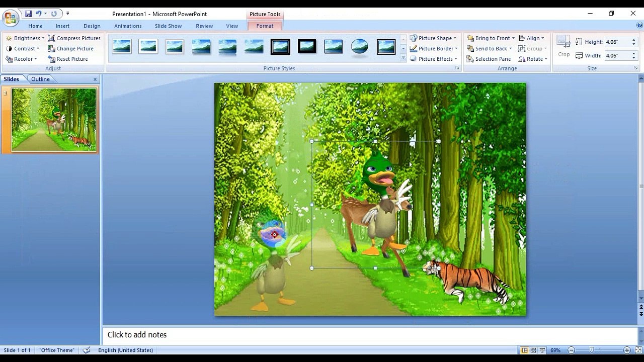
Task: Apply the second picture style thumbnail
Action: 148,47
